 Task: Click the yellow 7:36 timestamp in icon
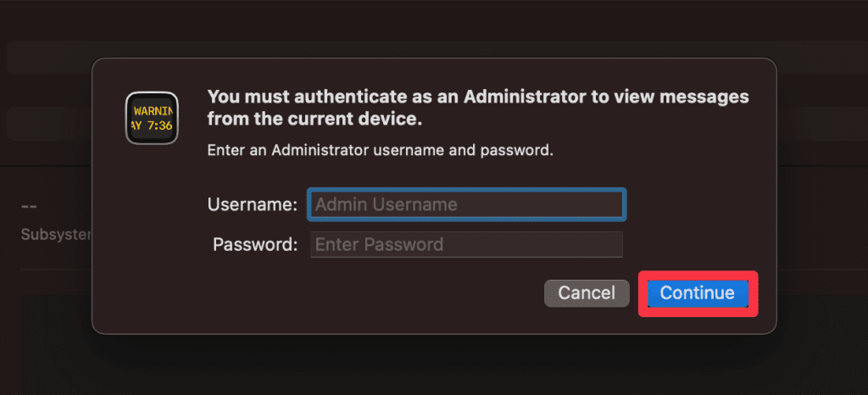[x=160, y=126]
